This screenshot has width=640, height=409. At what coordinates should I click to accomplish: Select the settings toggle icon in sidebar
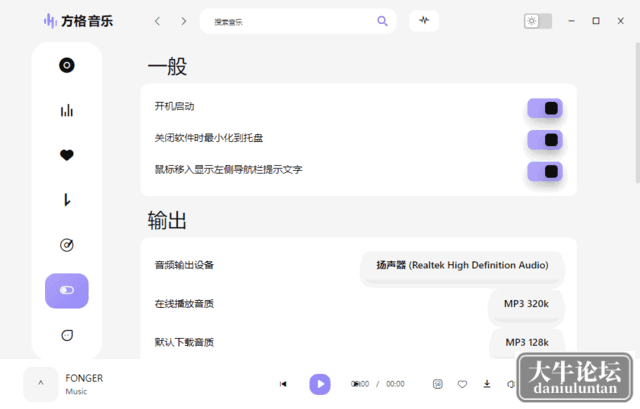[67, 291]
